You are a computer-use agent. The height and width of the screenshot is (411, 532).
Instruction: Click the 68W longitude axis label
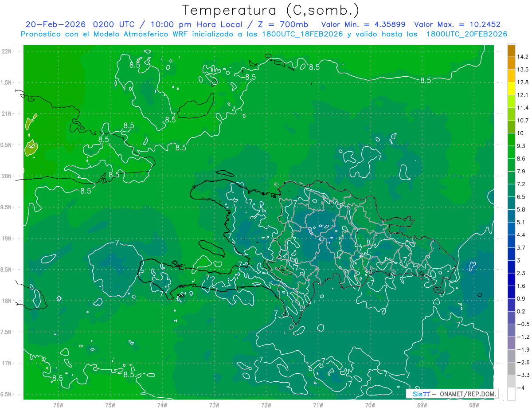tap(474, 405)
